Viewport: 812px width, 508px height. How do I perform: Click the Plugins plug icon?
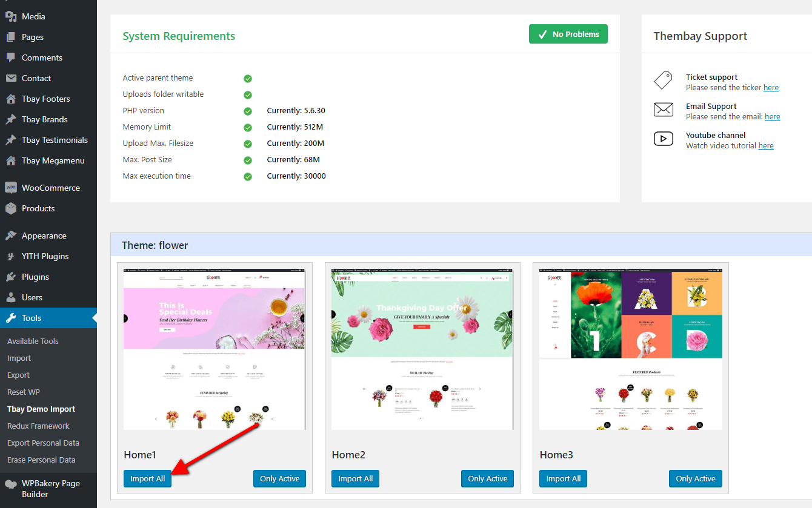point(11,277)
